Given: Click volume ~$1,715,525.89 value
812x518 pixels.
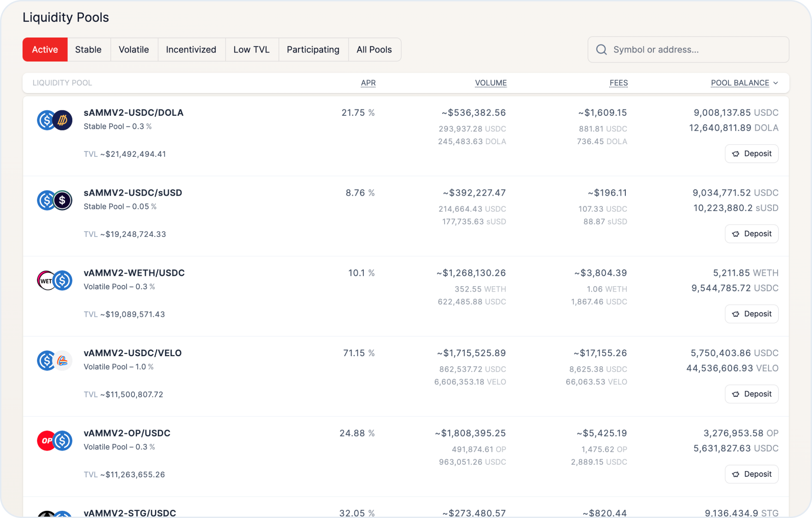Looking at the screenshot, I should (471, 353).
